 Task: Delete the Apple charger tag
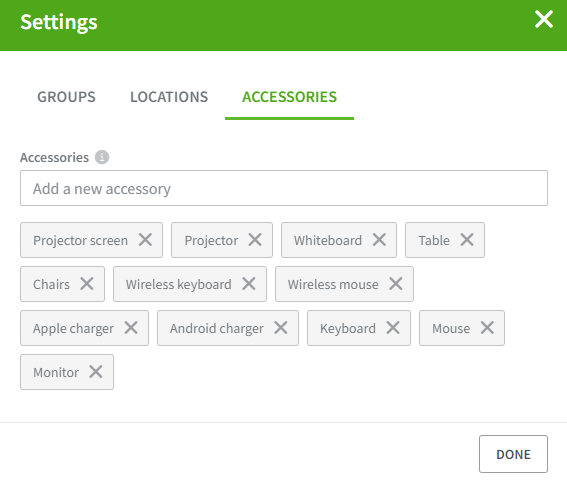pos(131,328)
